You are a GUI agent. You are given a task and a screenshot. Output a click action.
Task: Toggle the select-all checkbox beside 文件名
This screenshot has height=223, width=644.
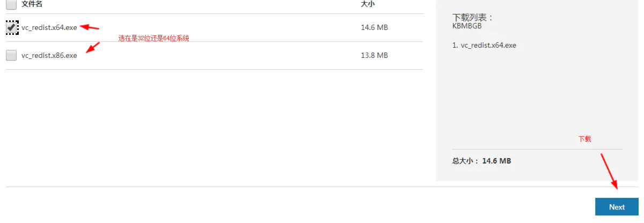11,4
